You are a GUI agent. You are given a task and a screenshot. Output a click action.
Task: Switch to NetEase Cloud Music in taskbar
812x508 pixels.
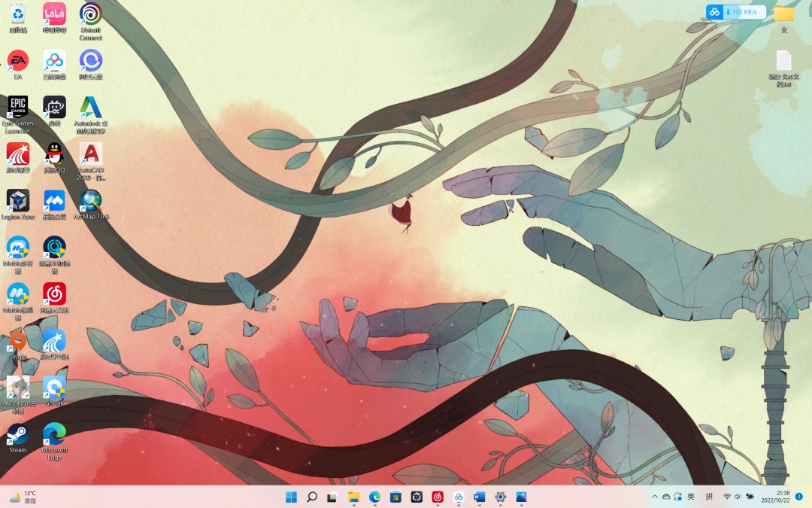point(438,497)
